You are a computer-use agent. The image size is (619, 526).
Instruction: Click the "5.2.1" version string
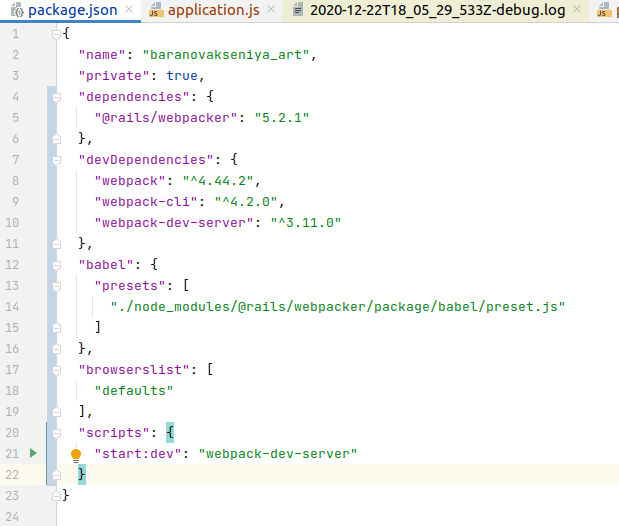pyautogui.click(x=281, y=118)
